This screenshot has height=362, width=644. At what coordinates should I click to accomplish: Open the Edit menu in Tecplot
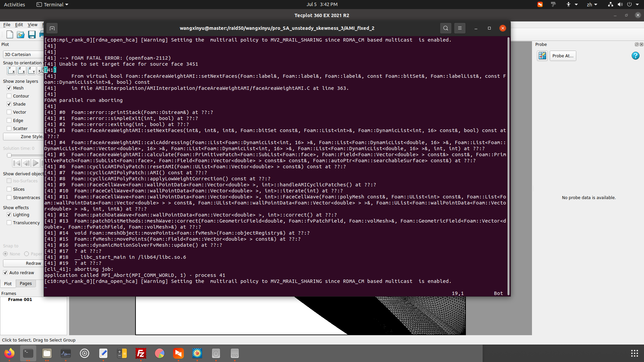pyautogui.click(x=19, y=24)
